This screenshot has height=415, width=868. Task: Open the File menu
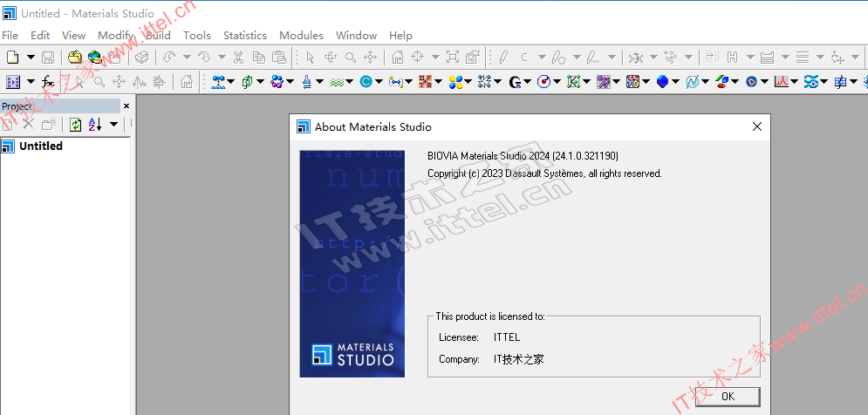click(x=10, y=36)
